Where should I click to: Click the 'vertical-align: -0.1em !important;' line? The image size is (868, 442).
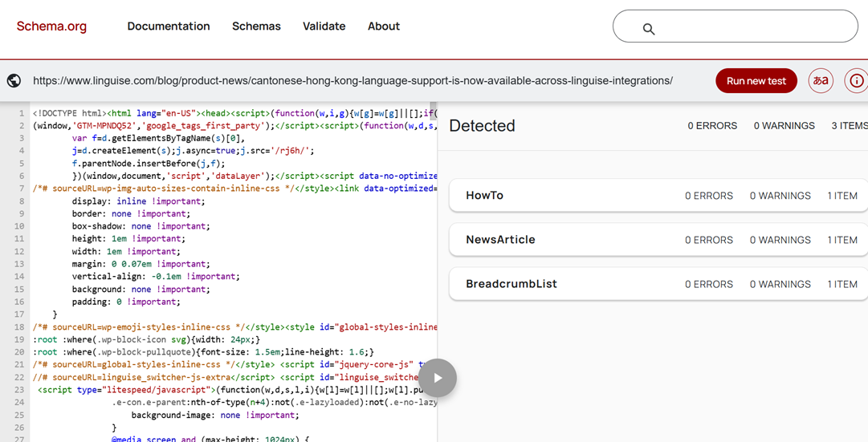point(156,276)
